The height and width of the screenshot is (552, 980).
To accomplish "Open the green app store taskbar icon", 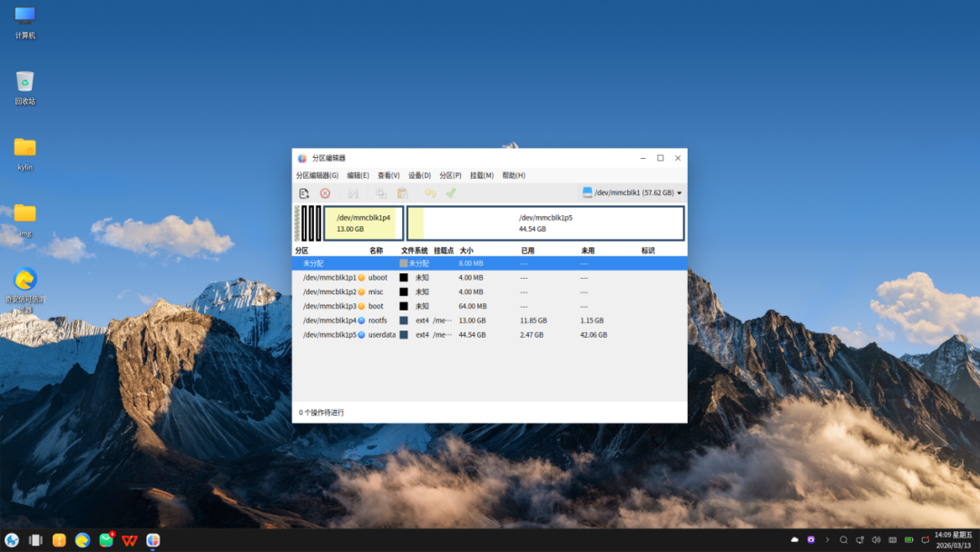I will coord(106,540).
